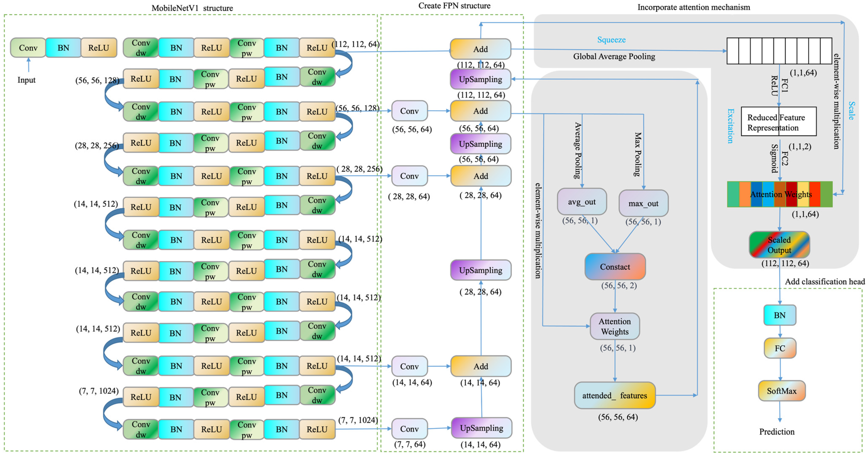Click the Incorporate attention mechanism heading
Image resolution: width=868 pixels, height=456 pixels.
point(693,7)
